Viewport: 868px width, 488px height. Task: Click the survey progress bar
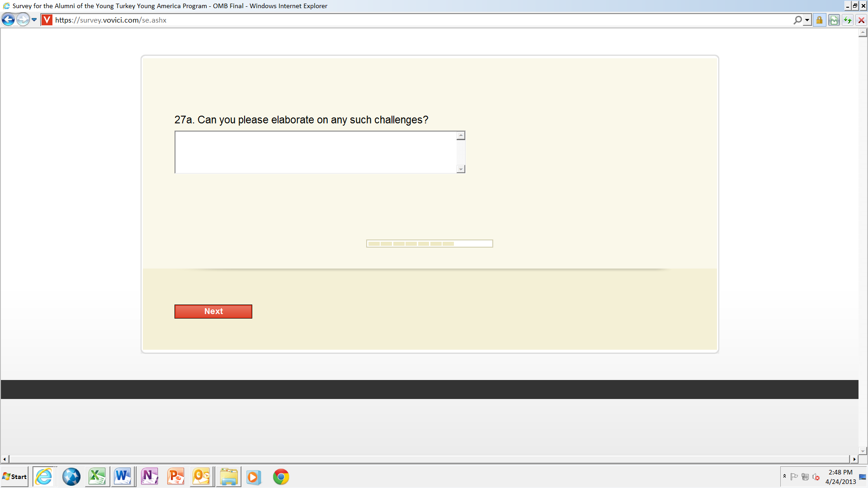coord(429,244)
